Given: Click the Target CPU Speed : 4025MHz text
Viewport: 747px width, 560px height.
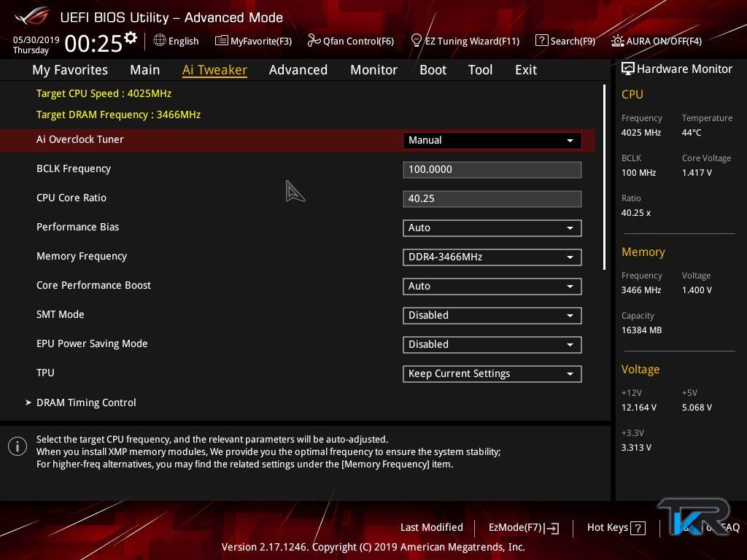Looking at the screenshot, I should pos(104,93).
